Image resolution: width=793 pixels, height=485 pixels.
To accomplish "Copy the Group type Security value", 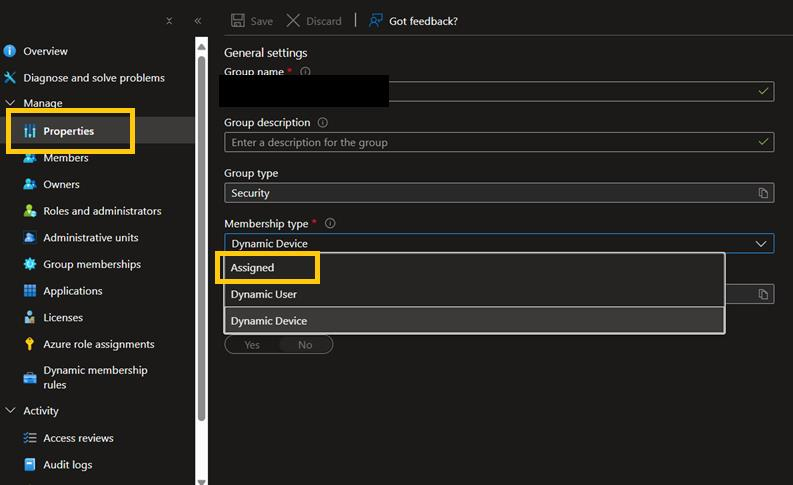I will [x=763, y=193].
